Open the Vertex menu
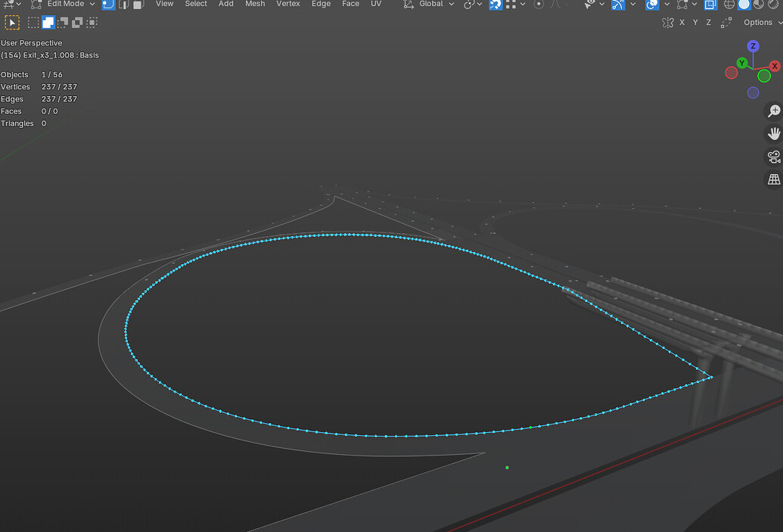 coord(288,4)
